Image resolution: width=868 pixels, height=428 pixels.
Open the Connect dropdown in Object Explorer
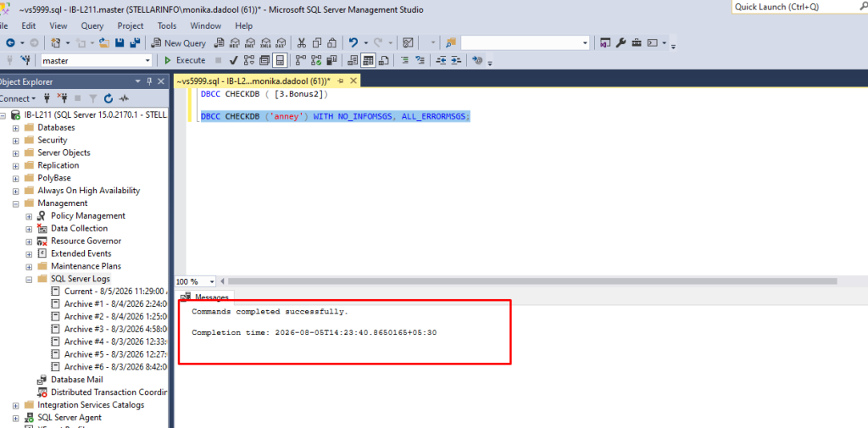point(18,98)
